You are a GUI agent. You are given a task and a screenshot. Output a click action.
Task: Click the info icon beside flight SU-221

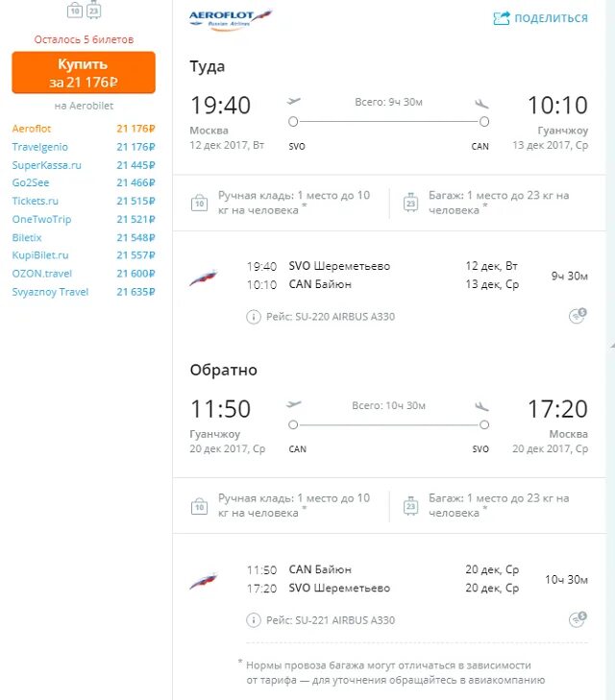click(254, 620)
